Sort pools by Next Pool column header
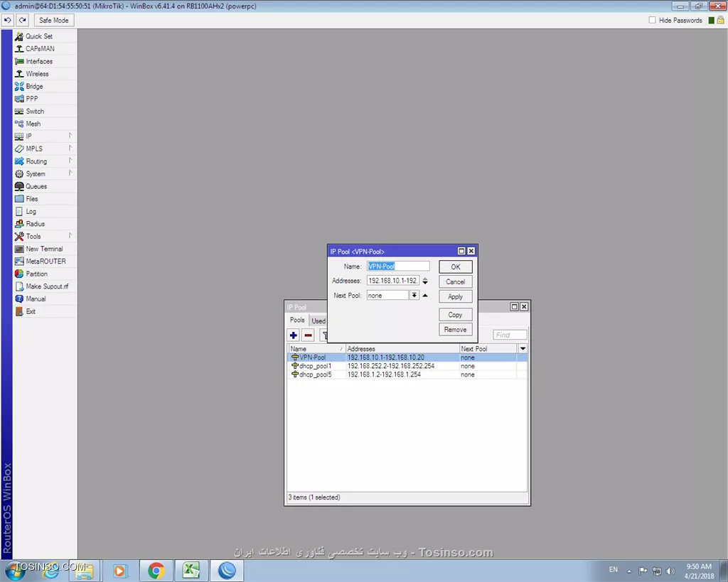 (488, 348)
